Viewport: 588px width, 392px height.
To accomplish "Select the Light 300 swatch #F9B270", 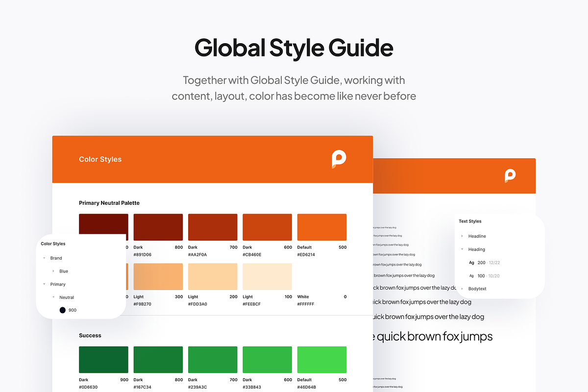I will [x=158, y=276].
